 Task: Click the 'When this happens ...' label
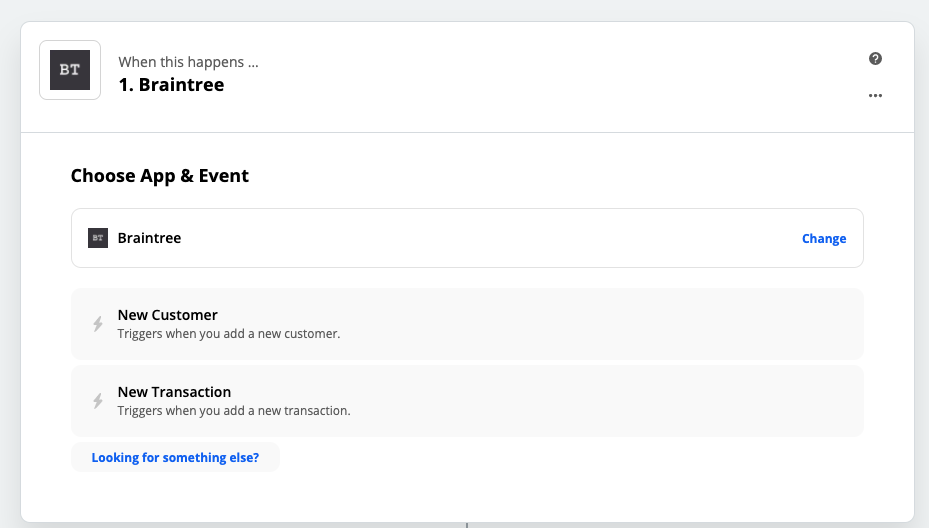[x=188, y=62]
